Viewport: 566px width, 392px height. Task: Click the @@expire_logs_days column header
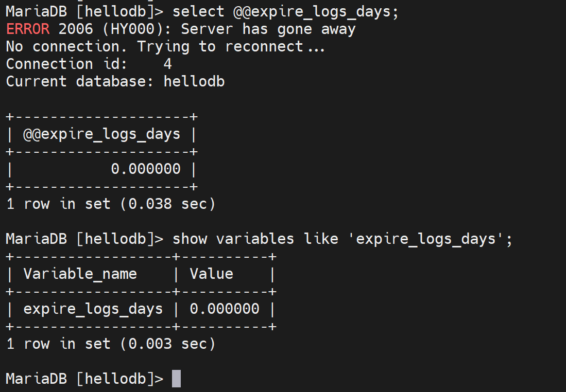(x=102, y=134)
